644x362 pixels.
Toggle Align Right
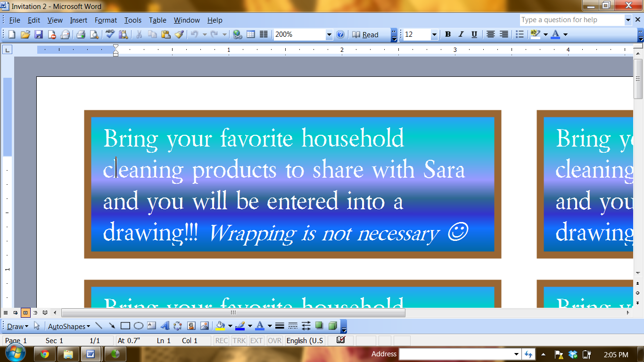click(x=504, y=34)
